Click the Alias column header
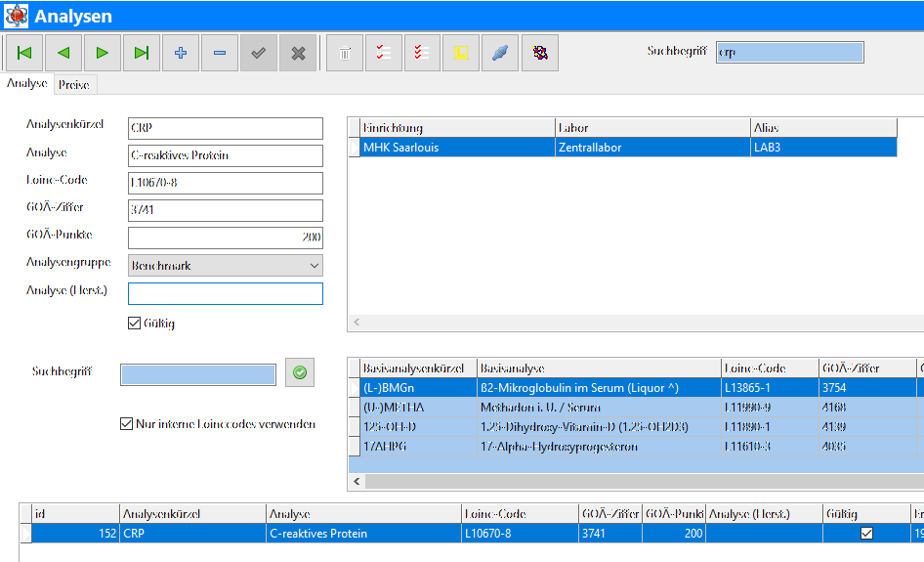Image resolution: width=924 pixels, height=562 pixels. 823,128
